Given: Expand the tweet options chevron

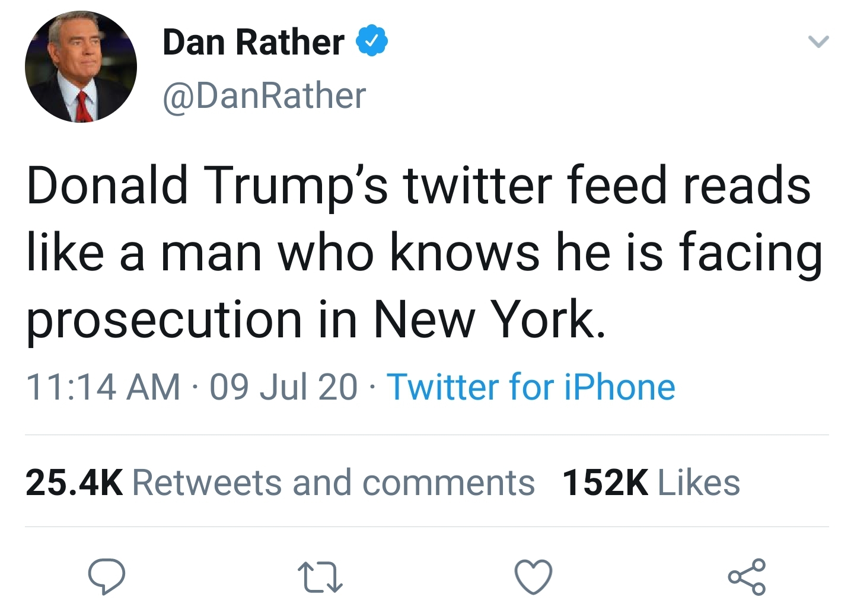Looking at the screenshot, I should coord(818,42).
